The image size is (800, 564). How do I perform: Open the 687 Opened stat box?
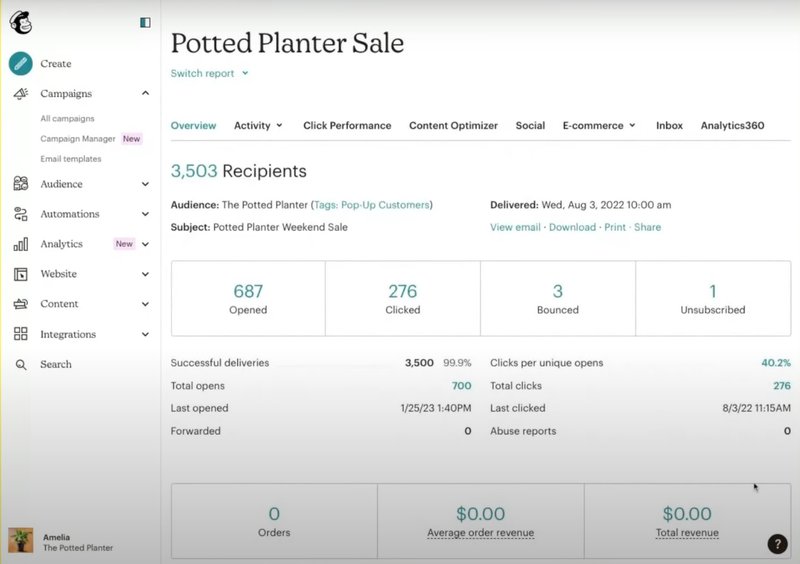tap(248, 299)
